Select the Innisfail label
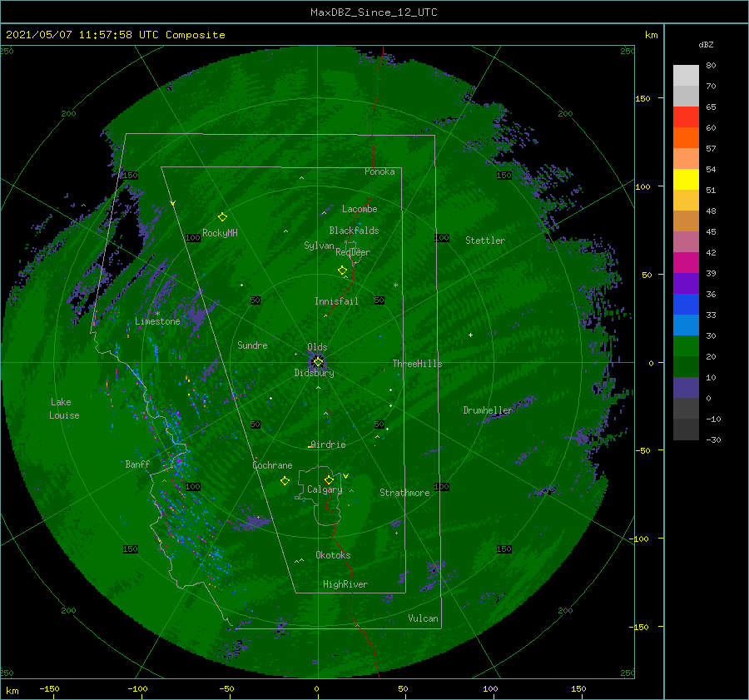The height and width of the screenshot is (700, 749). (x=336, y=301)
